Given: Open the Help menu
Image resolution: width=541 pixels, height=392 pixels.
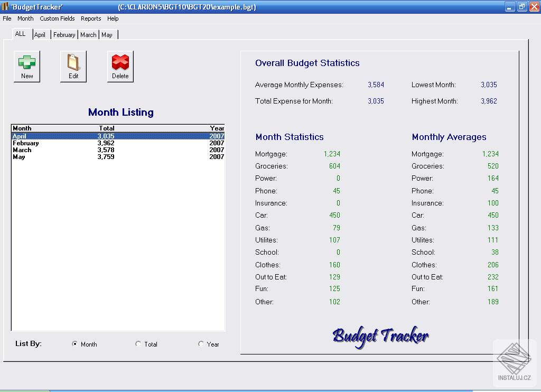Looking at the screenshot, I should pyautogui.click(x=113, y=18).
